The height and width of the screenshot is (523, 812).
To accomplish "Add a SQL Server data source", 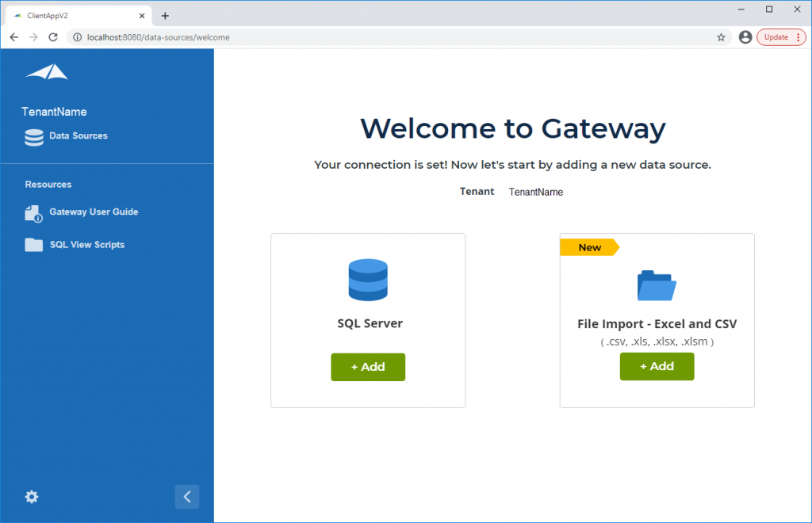I will 368,367.
